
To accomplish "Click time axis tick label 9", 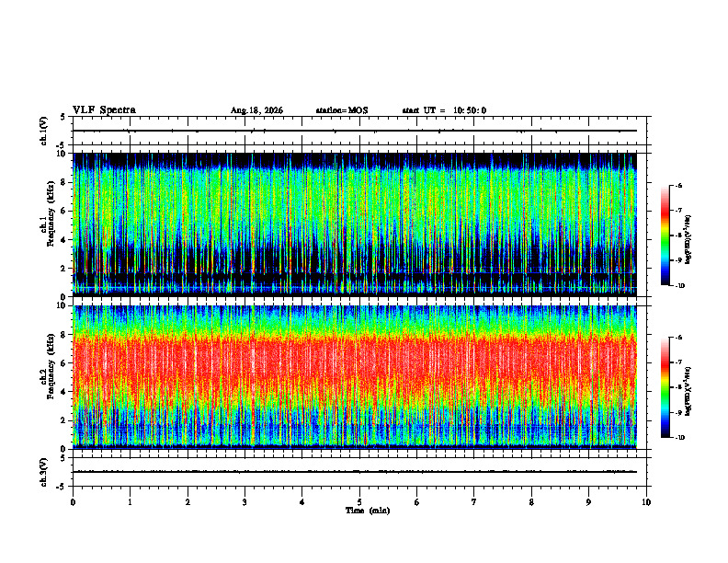I will pyautogui.click(x=588, y=502).
